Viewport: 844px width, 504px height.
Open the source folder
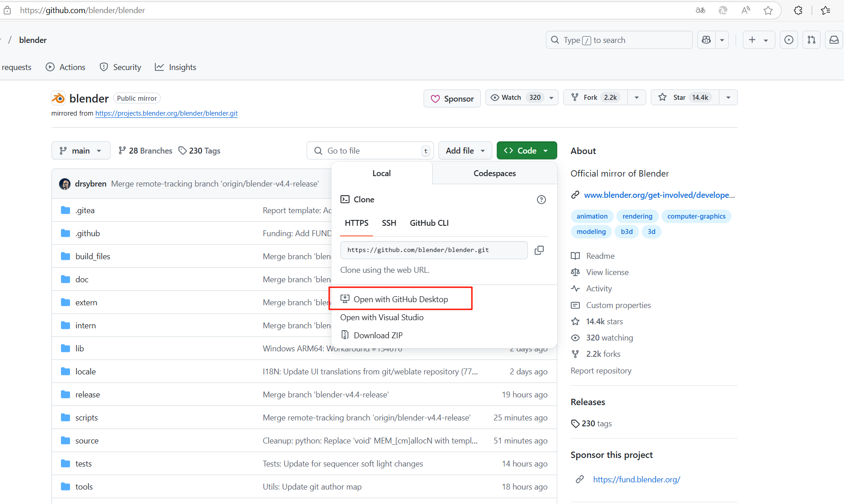pyautogui.click(x=87, y=441)
